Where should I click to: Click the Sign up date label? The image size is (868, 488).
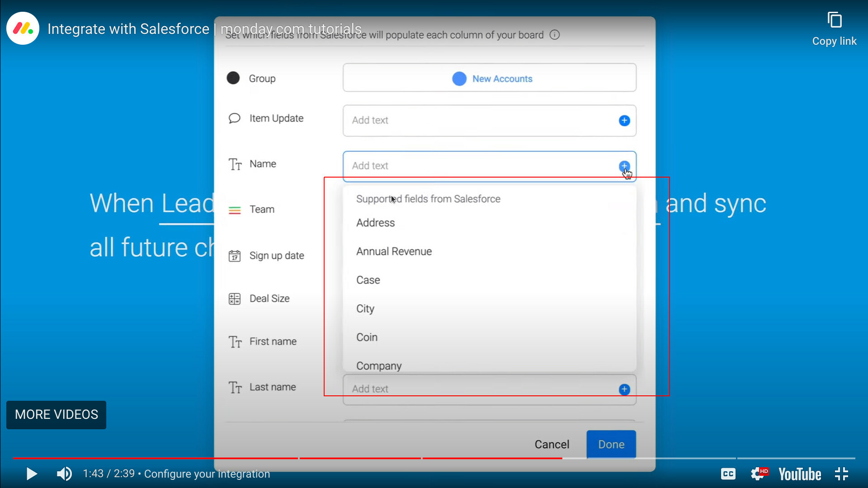click(277, 256)
